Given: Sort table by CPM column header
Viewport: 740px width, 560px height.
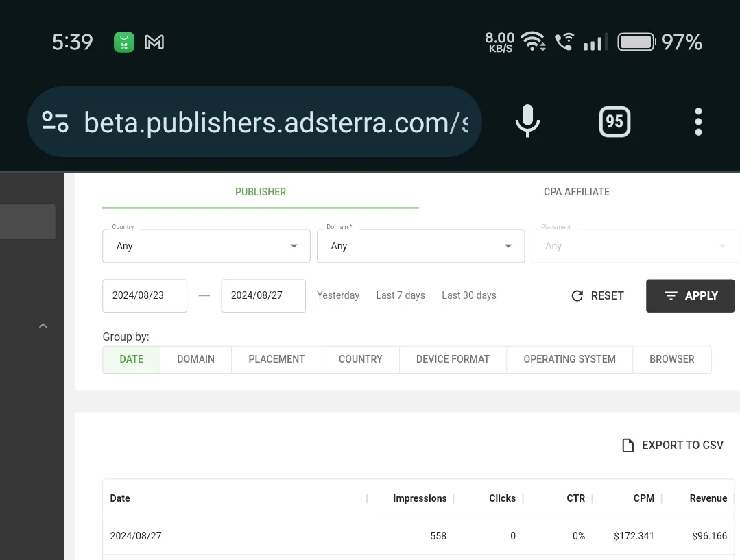Looking at the screenshot, I should pyautogui.click(x=644, y=498).
